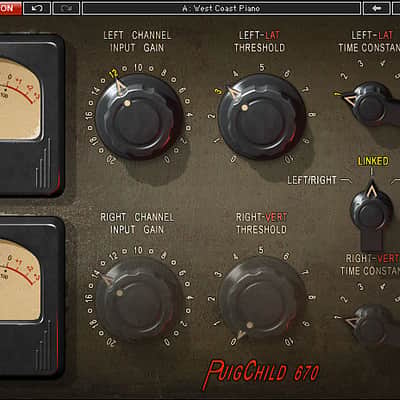Click the greyed-out redo arrow button

coord(67,8)
